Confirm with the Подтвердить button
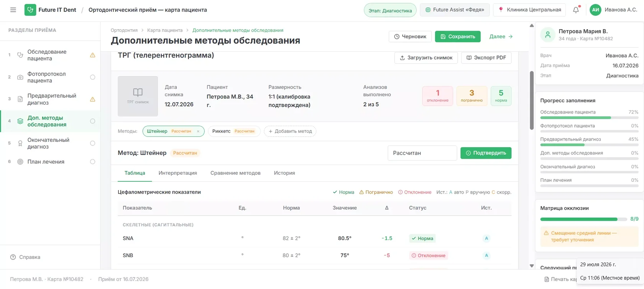 (x=486, y=153)
